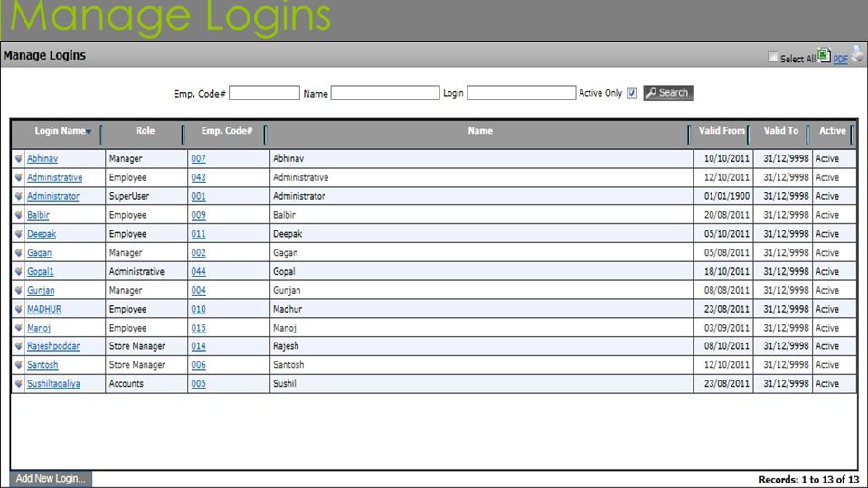This screenshot has width=868, height=488.
Task: Click the Valid From column header
Action: [722, 131]
